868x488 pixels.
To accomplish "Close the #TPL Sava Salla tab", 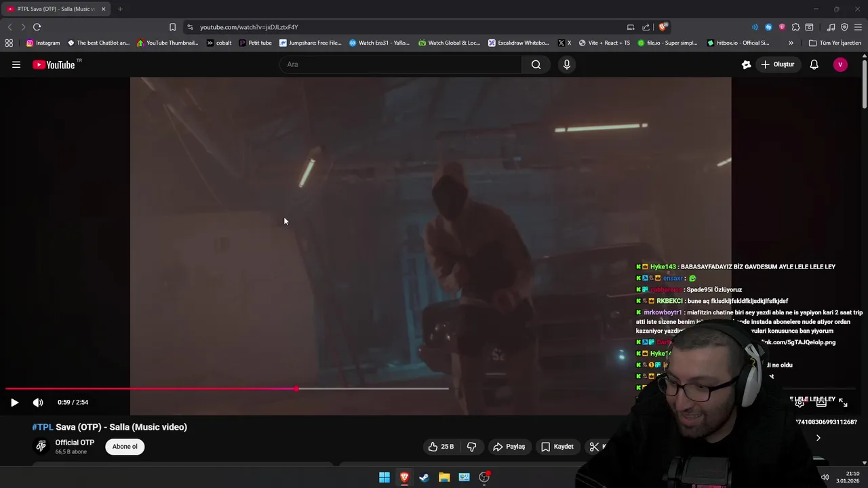I will point(103,9).
